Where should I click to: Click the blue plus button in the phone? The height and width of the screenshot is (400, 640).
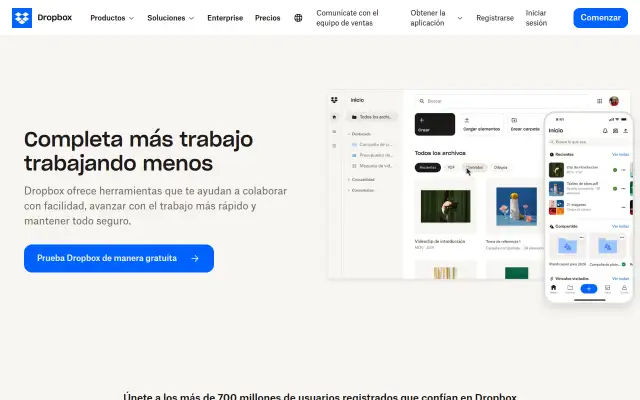[589, 289]
